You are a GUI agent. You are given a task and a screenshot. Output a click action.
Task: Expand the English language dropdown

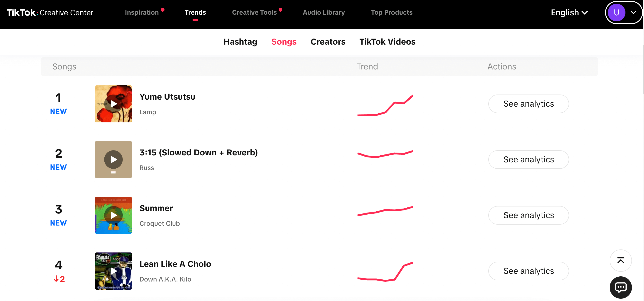click(x=569, y=12)
